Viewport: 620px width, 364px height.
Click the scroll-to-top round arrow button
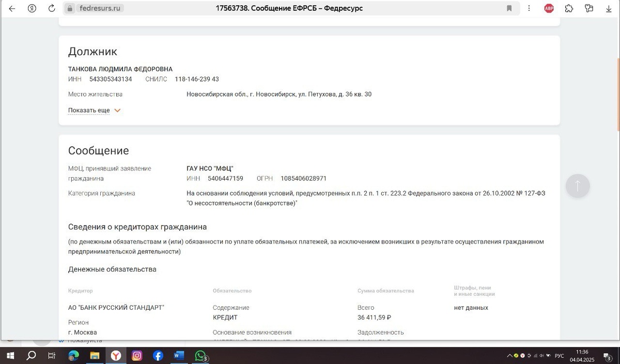[x=578, y=185]
